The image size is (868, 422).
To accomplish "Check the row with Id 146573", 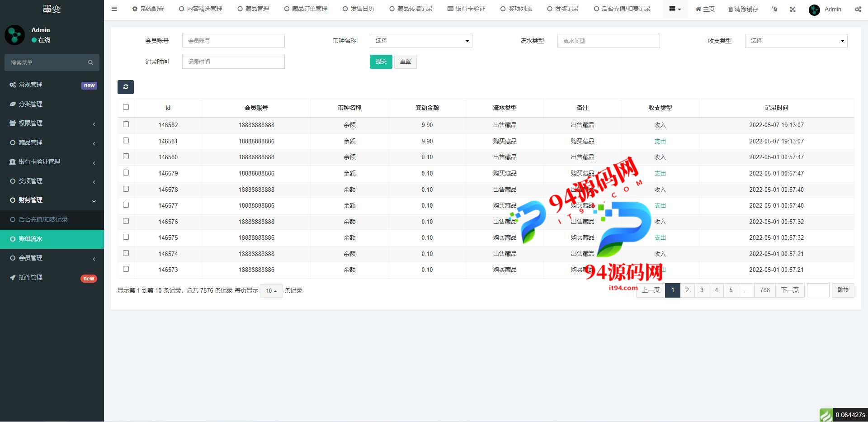I will (x=126, y=269).
